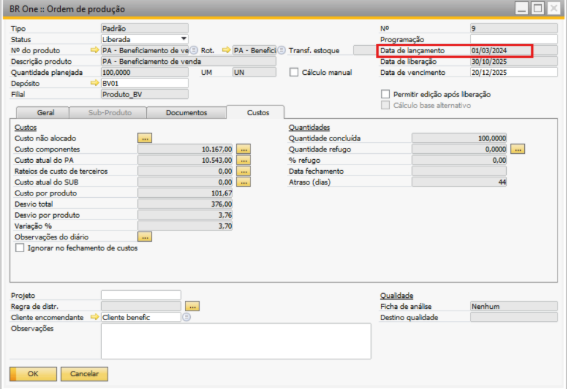Viewport: 567px width, 390px height.
Task: Check Ignorar no fechamento de custos
Action: click(x=20, y=248)
